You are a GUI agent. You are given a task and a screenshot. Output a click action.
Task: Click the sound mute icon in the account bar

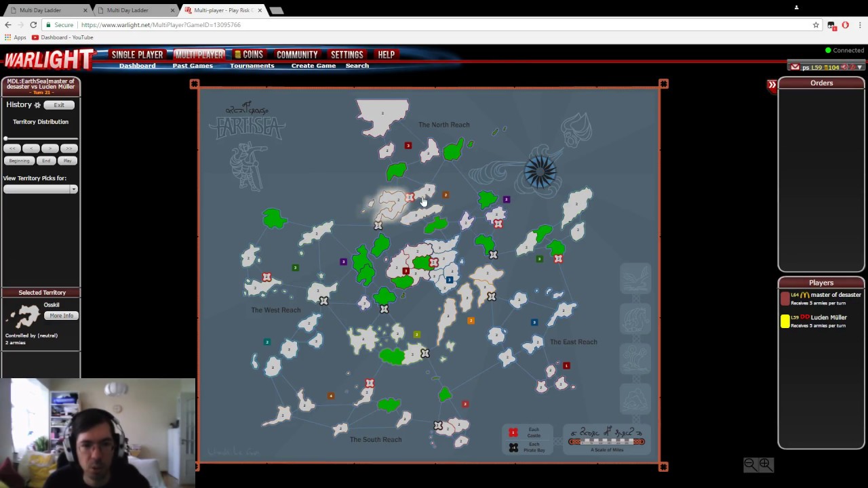click(846, 67)
